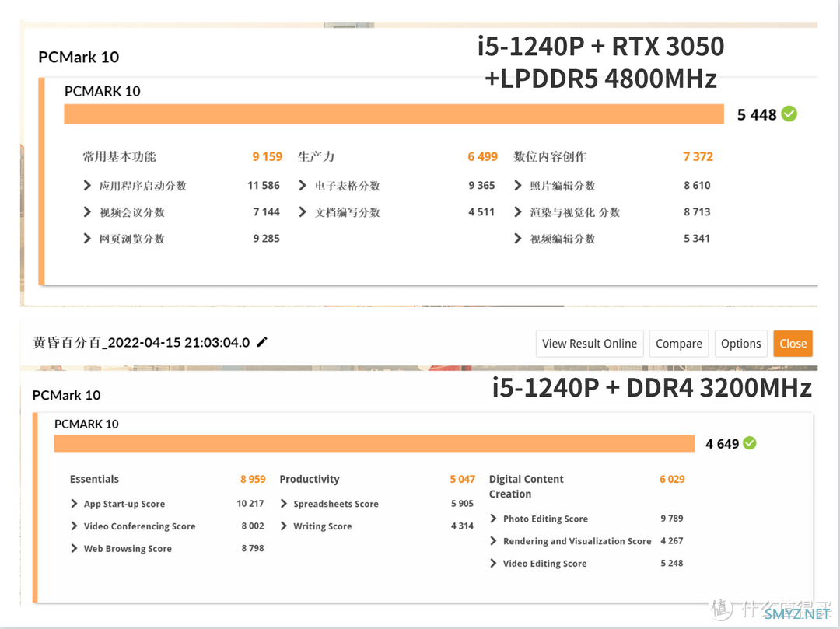Expand Spreadsheets Score row
Viewport: 840px width, 629px height.
tap(283, 503)
